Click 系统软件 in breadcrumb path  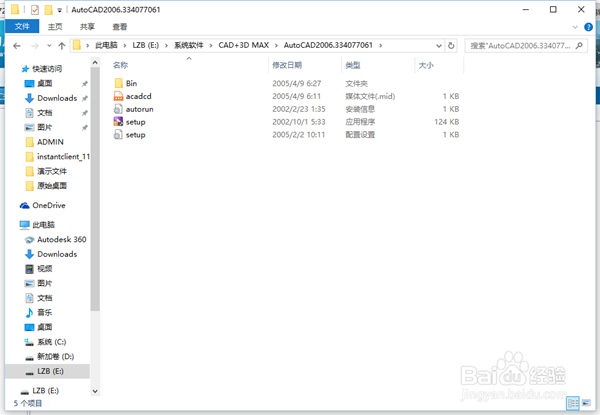pyautogui.click(x=189, y=45)
